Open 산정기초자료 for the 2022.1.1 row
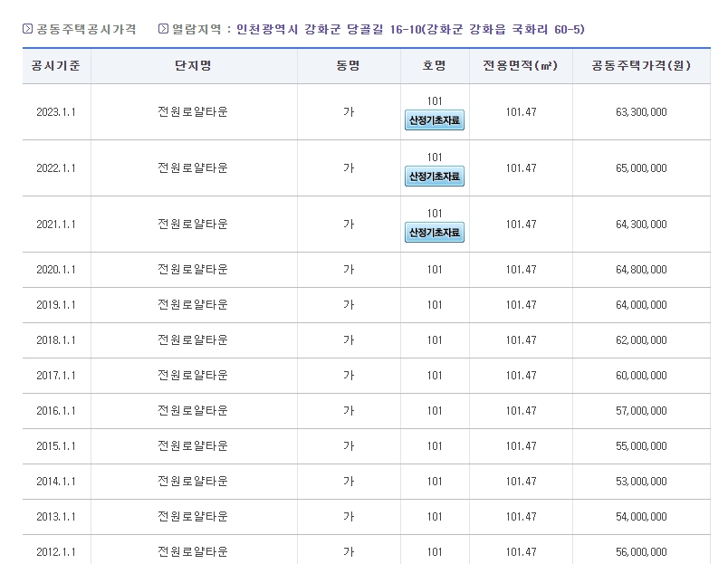The width and height of the screenshot is (728, 564). point(434,177)
